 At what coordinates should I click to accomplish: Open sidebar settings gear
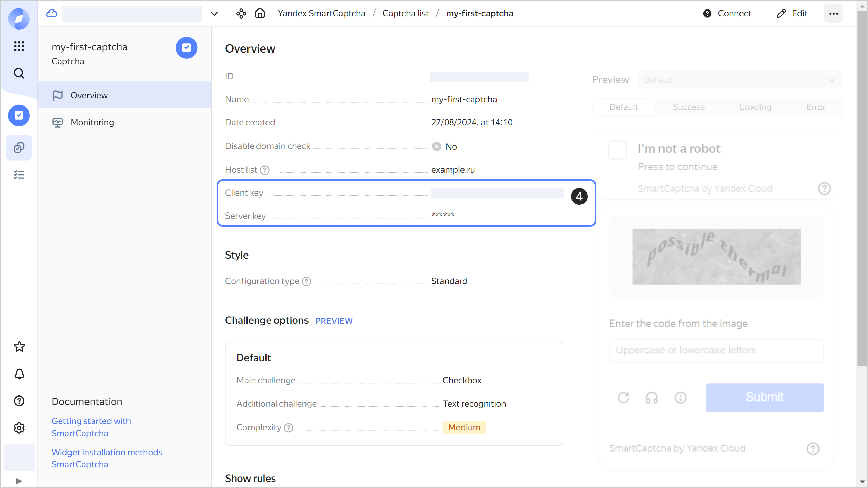[19, 428]
